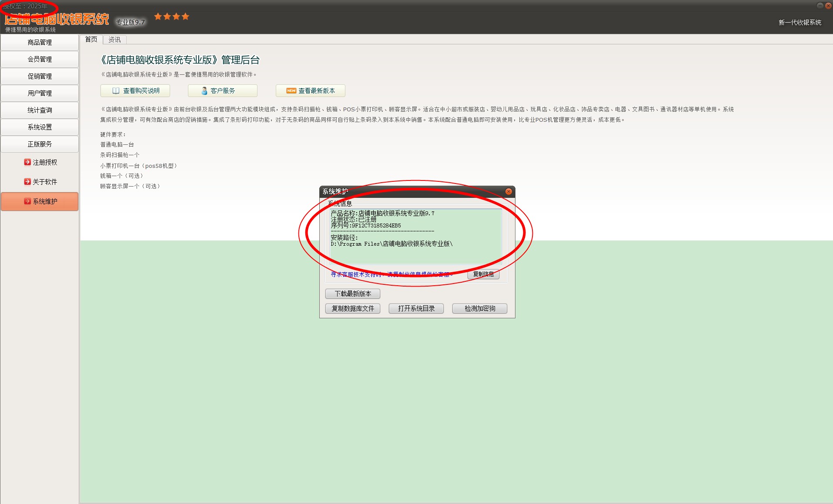Expand the 商品管理 sidebar section
833x504 pixels.
click(40, 43)
